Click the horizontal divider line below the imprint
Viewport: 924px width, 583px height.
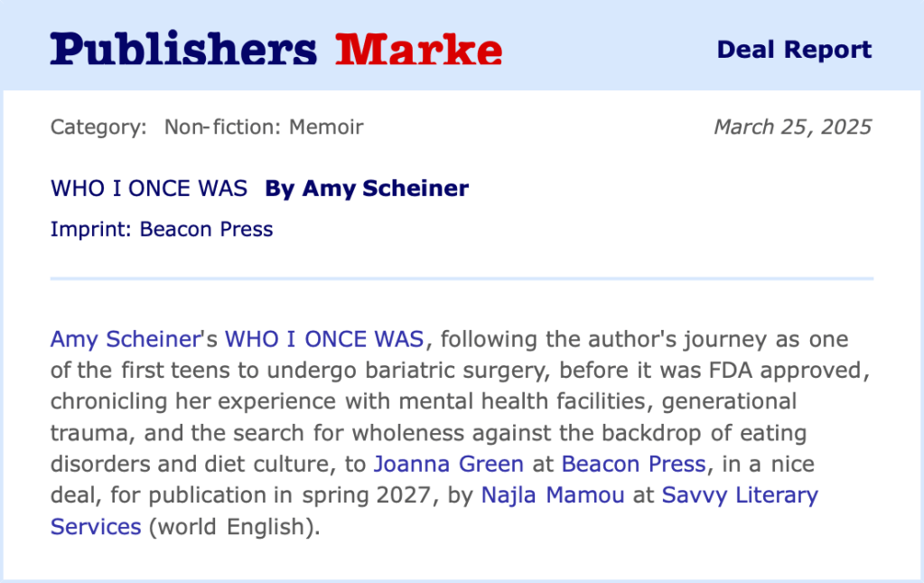462,278
